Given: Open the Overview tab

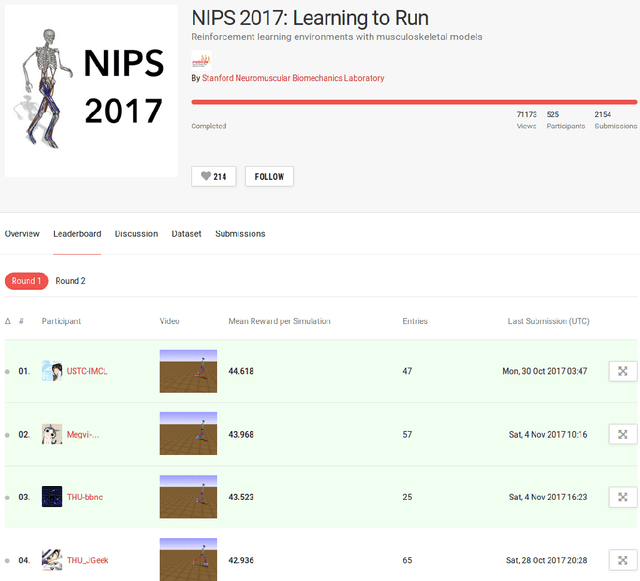Looking at the screenshot, I should coord(22,234).
